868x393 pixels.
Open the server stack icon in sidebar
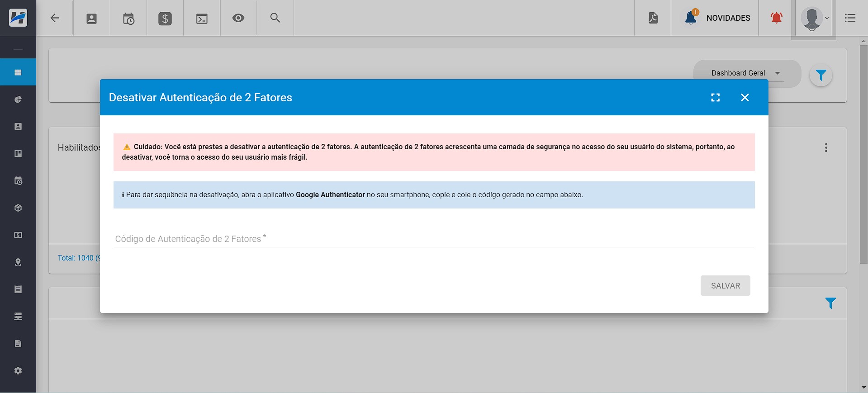18,317
